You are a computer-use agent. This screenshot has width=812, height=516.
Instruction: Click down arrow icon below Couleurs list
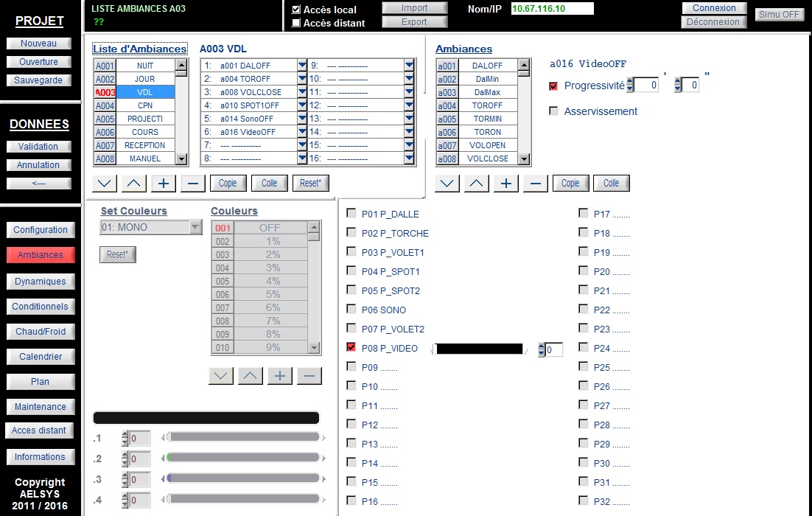click(220, 376)
